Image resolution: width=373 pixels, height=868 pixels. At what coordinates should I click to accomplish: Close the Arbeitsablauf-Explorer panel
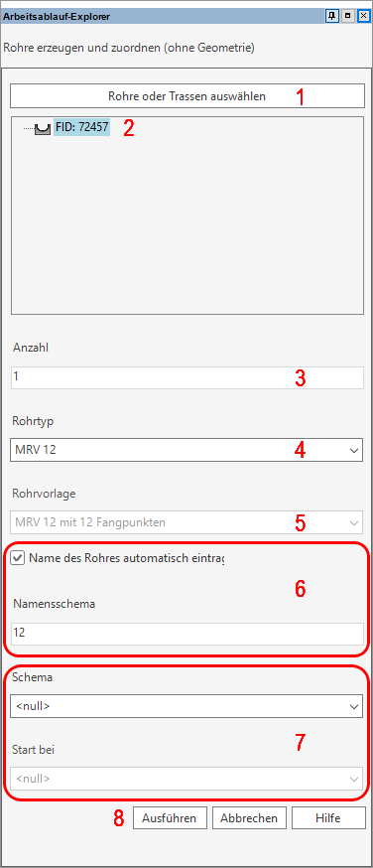coord(363,16)
